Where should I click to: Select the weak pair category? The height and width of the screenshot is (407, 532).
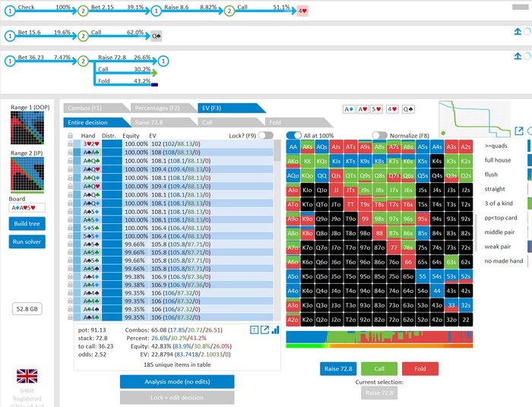498,246
